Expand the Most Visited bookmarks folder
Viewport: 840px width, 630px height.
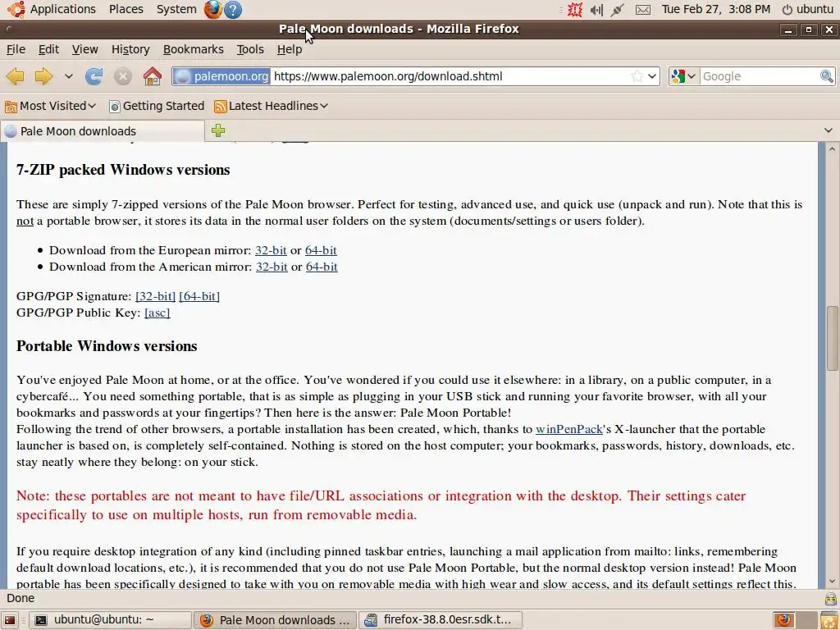(x=50, y=106)
